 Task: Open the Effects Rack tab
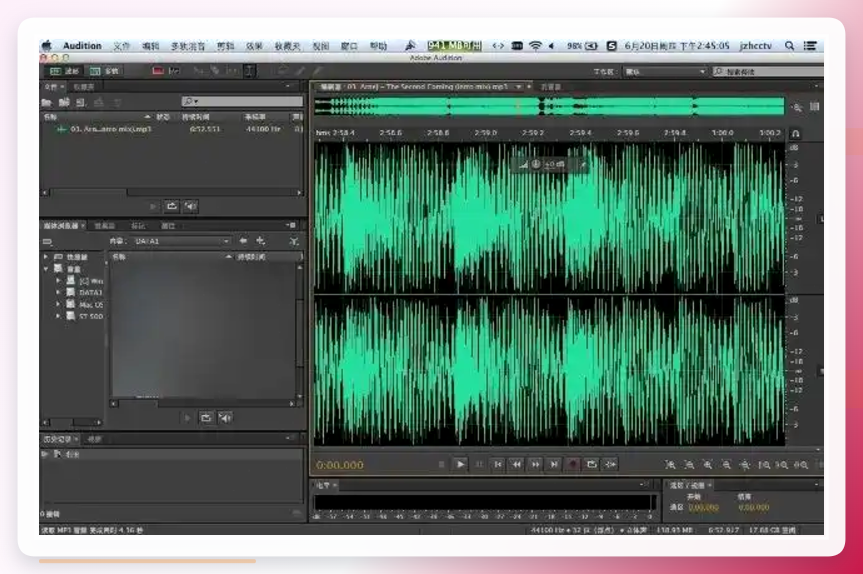tap(104, 226)
